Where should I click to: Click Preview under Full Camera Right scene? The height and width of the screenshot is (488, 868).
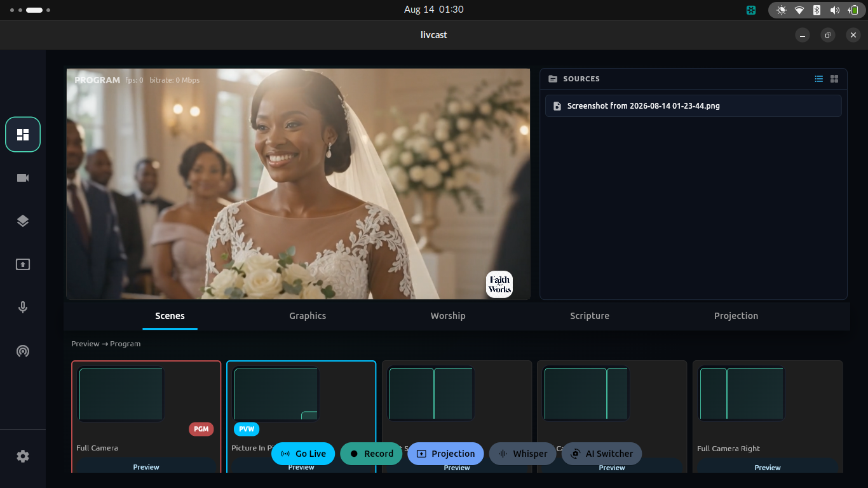coord(768,467)
